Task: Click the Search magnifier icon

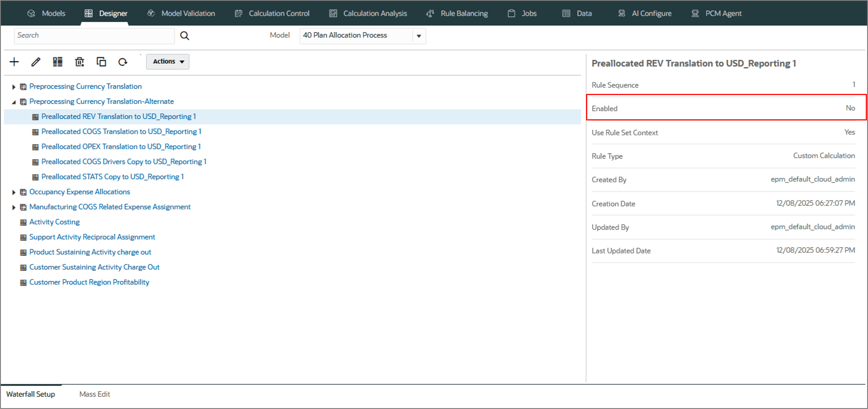Action: (184, 36)
